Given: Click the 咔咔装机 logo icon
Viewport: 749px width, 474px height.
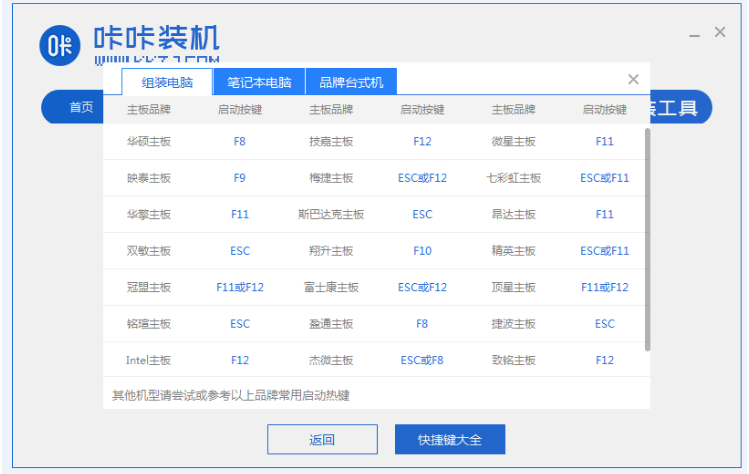Looking at the screenshot, I should [60, 45].
